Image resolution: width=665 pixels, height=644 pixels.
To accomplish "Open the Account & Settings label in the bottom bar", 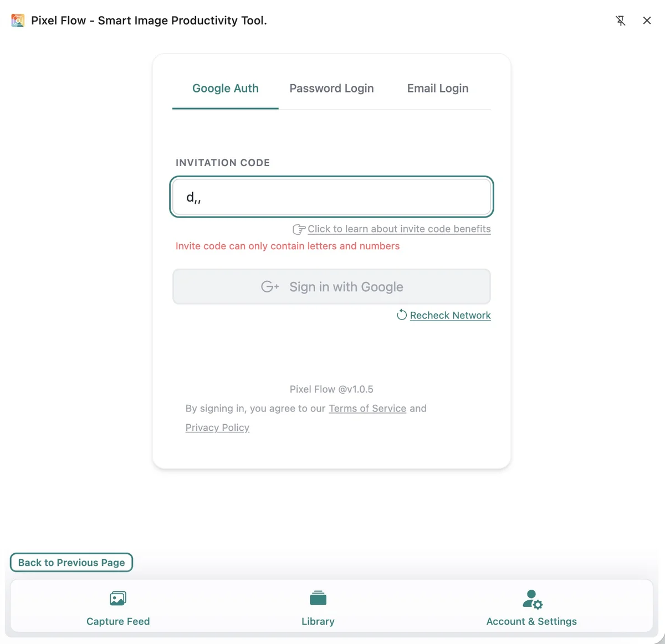I will (531, 621).
